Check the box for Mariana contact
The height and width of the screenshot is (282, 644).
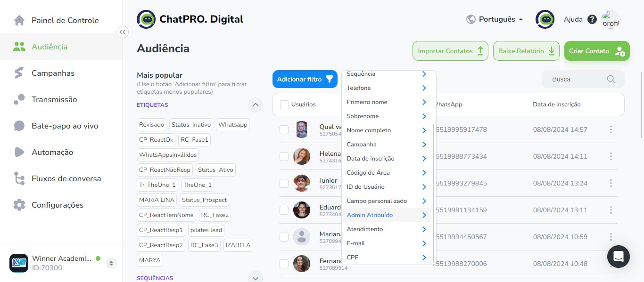(x=284, y=237)
